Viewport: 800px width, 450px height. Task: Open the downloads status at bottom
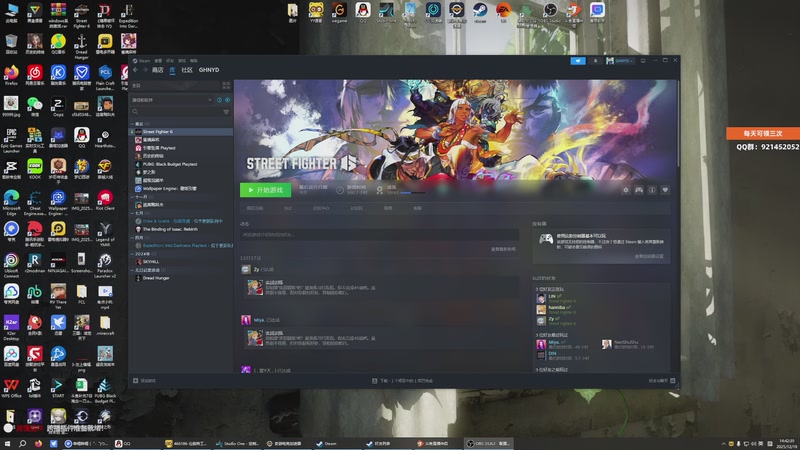point(403,381)
